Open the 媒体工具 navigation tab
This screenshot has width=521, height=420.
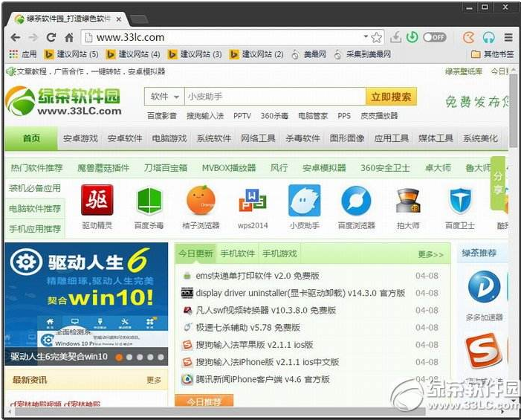pyautogui.click(x=436, y=138)
